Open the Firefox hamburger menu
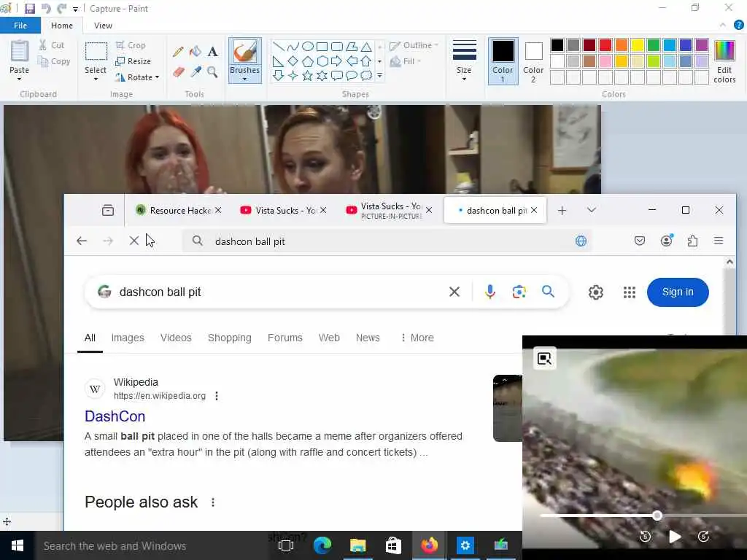The image size is (747, 560). point(719,241)
